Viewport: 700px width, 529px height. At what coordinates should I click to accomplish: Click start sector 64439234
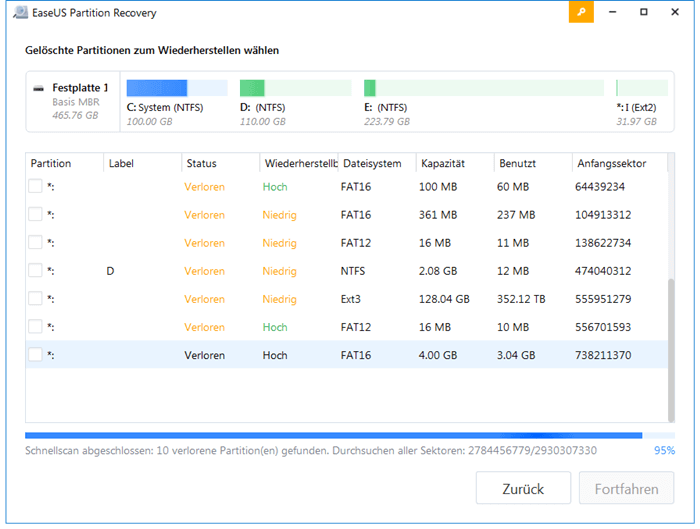click(600, 187)
